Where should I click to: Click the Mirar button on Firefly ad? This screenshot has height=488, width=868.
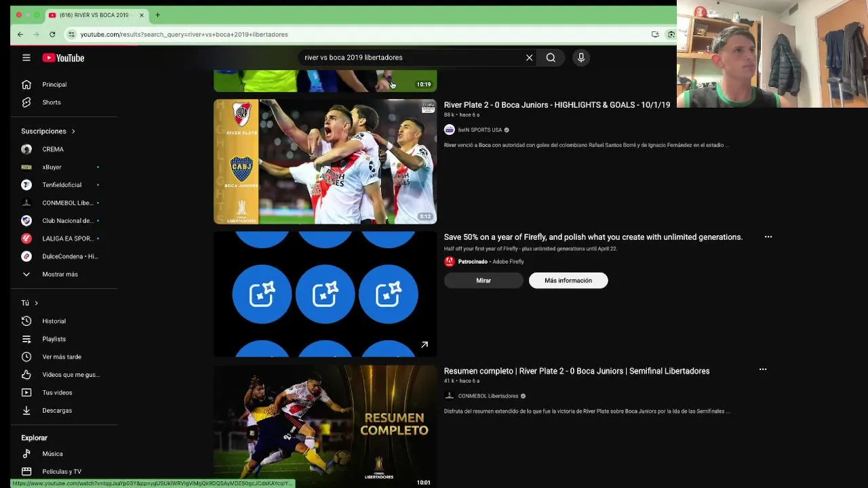click(x=484, y=281)
